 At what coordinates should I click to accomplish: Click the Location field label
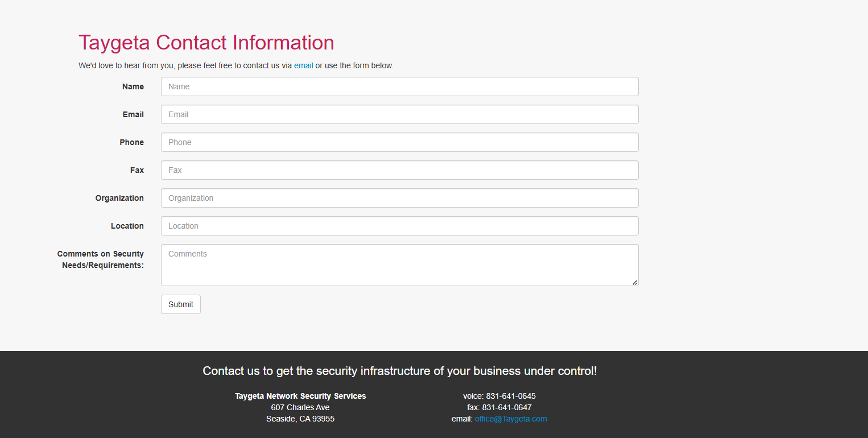coord(127,226)
